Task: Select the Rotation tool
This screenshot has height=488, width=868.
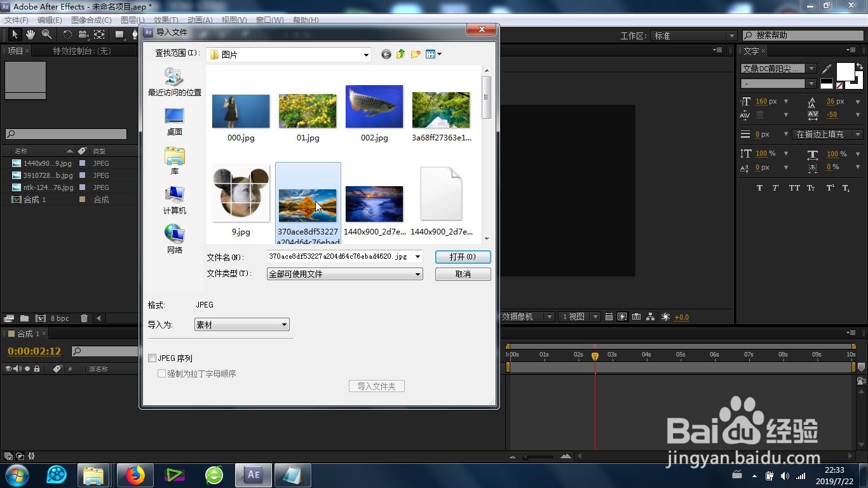Action: pyautogui.click(x=67, y=34)
